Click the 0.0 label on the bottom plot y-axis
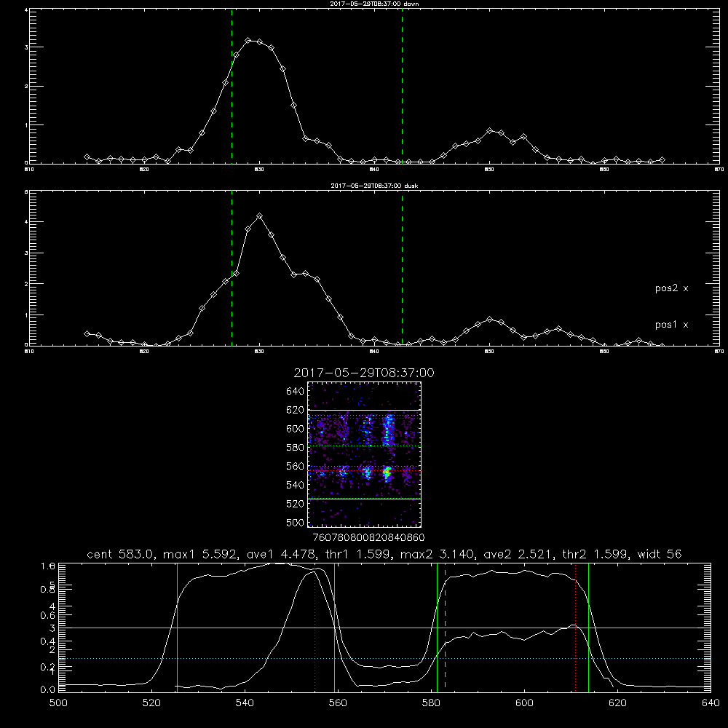The height and width of the screenshot is (728, 728). [x=48, y=689]
